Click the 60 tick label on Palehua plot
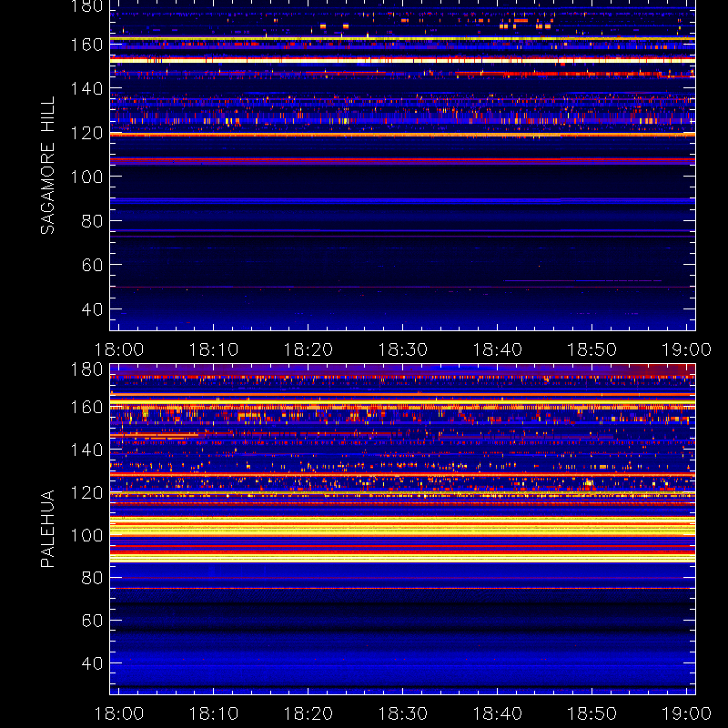Viewport: 728px width, 728px height. (x=92, y=621)
